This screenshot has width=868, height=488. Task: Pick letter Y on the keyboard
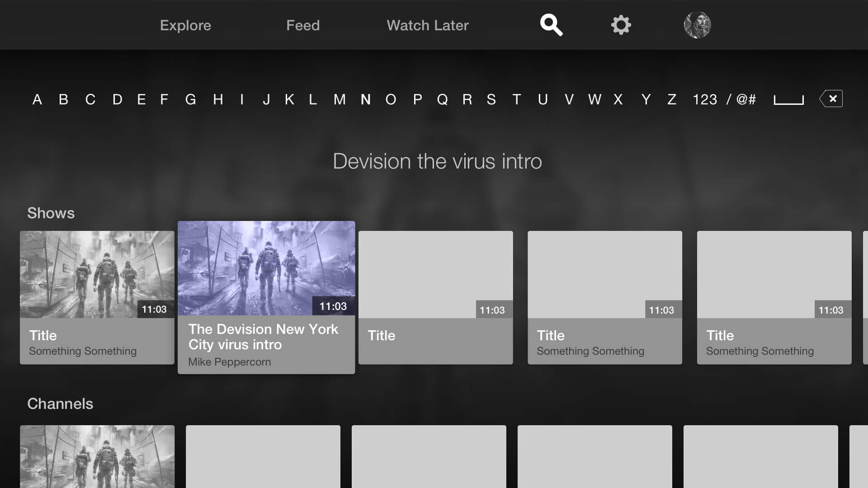[646, 99]
